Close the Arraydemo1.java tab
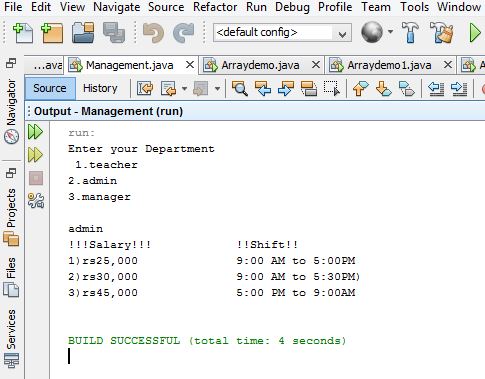Viewport: 485px width, 379px height. (448, 65)
